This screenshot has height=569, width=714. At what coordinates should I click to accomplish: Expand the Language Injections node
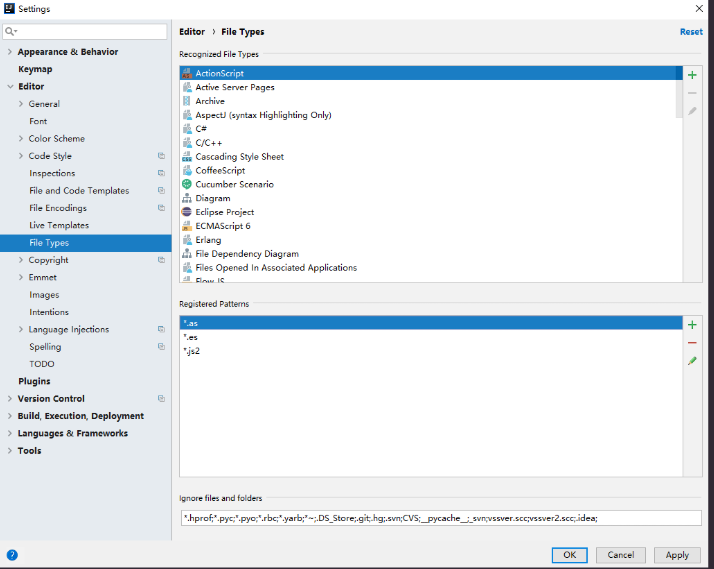tap(20, 329)
